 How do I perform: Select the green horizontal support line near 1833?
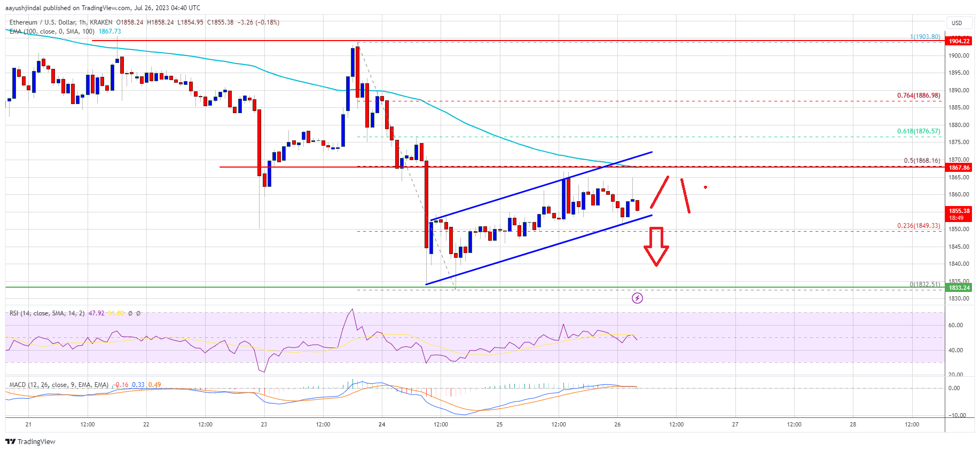click(x=475, y=287)
